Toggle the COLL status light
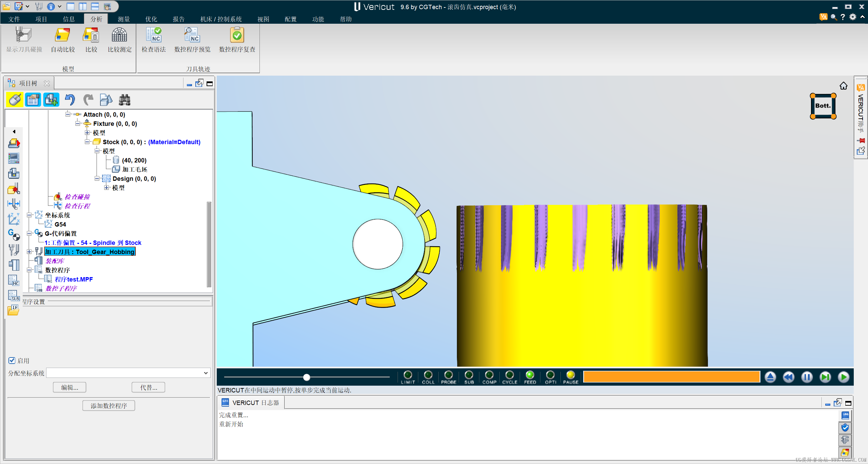 428,375
